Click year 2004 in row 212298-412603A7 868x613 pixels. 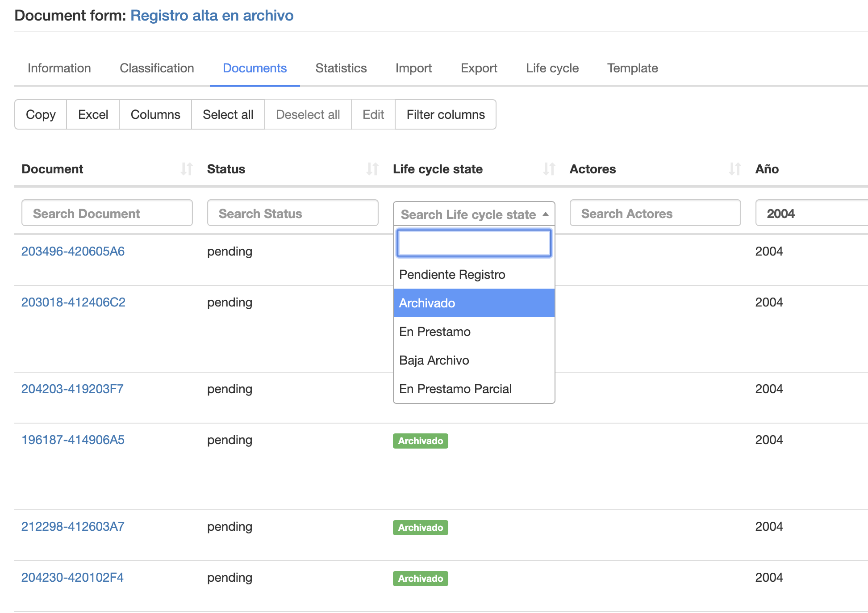(x=769, y=526)
